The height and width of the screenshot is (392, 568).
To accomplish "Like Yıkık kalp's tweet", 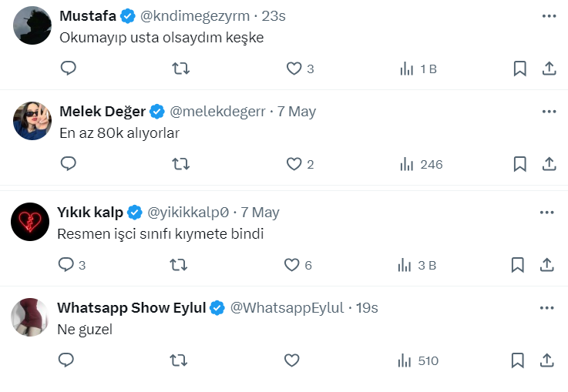I will (292, 265).
